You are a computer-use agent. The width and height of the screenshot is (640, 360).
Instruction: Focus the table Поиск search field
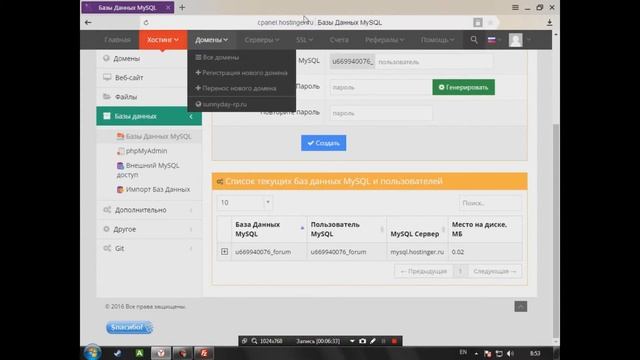490,203
